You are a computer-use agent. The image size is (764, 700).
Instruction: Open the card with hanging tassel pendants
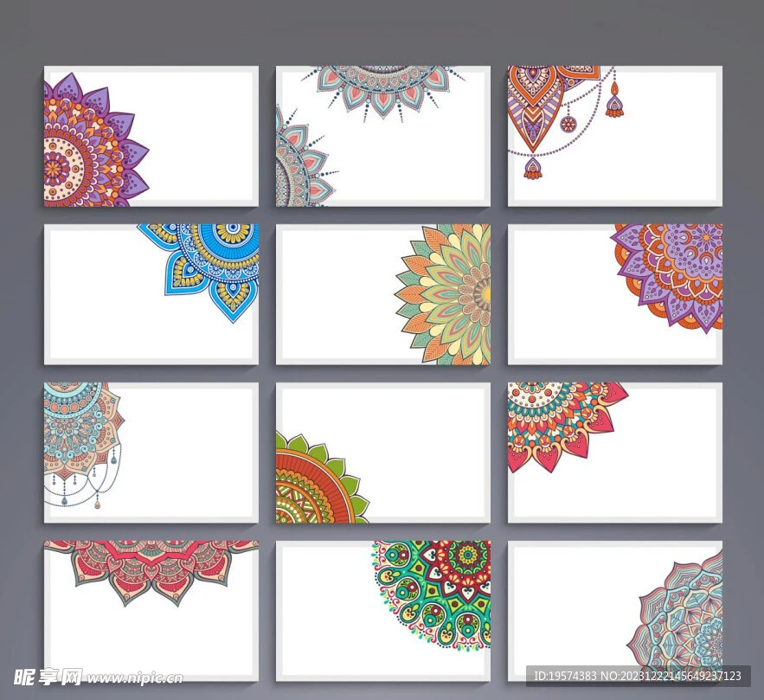pos(615,137)
